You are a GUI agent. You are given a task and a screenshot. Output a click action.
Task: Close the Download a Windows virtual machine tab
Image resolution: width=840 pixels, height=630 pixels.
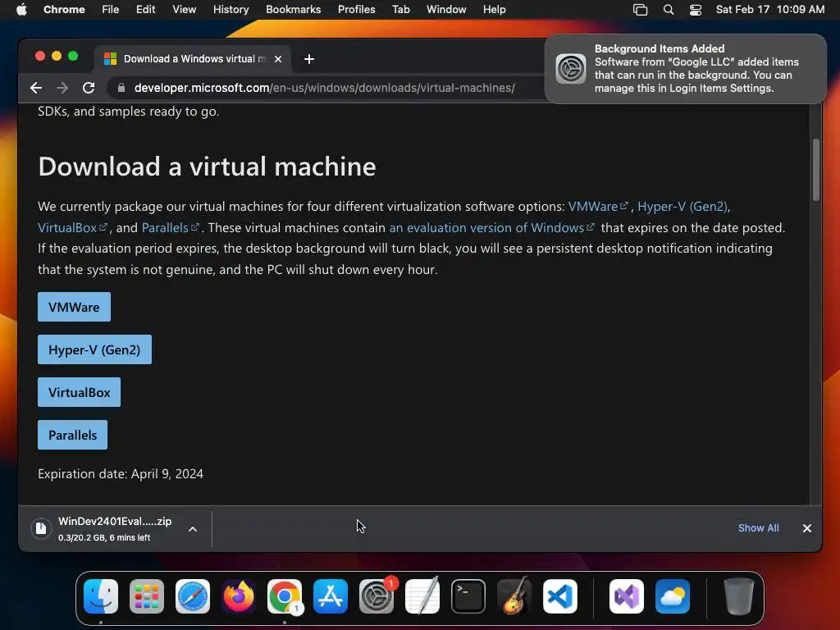point(278,59)
